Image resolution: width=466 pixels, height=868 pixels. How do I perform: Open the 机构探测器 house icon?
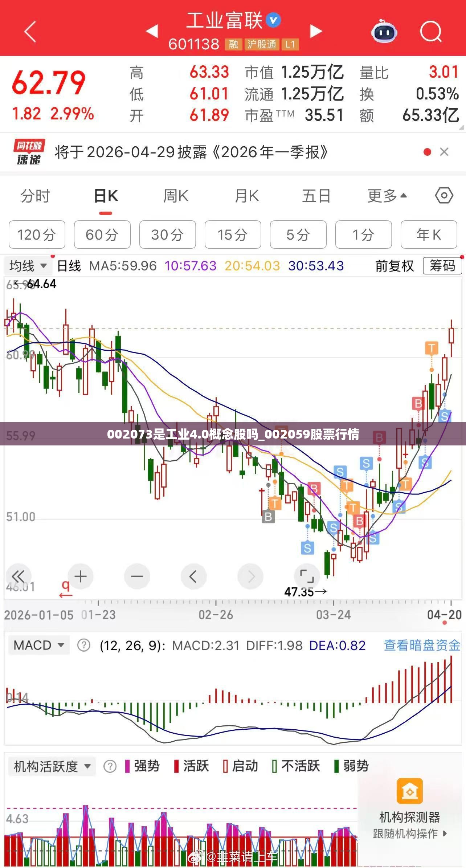410,791
